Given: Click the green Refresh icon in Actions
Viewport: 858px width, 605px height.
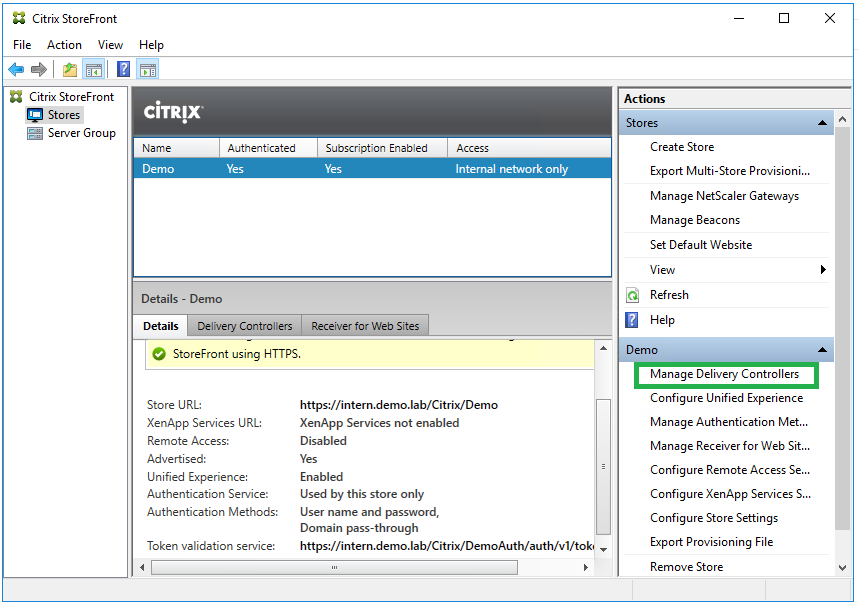Looking at the screenshot, I should point(632,295).
